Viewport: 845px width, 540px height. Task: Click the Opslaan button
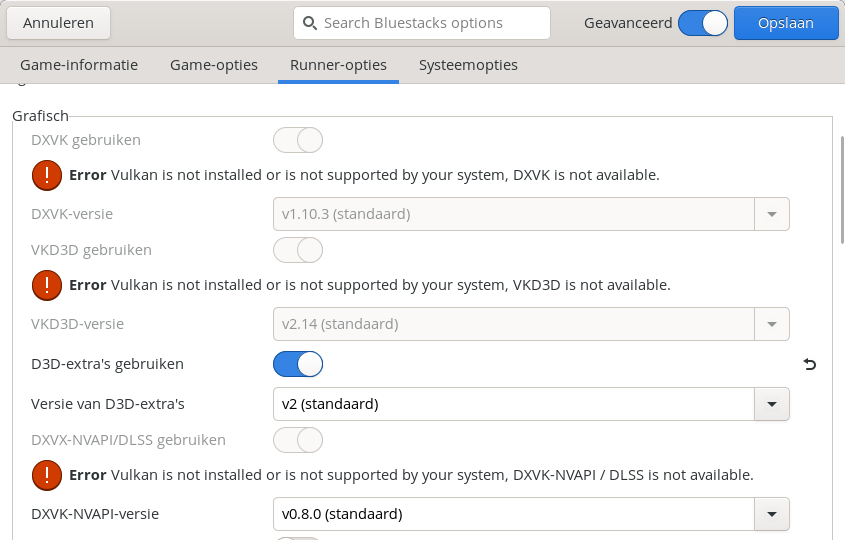point(786,23)
